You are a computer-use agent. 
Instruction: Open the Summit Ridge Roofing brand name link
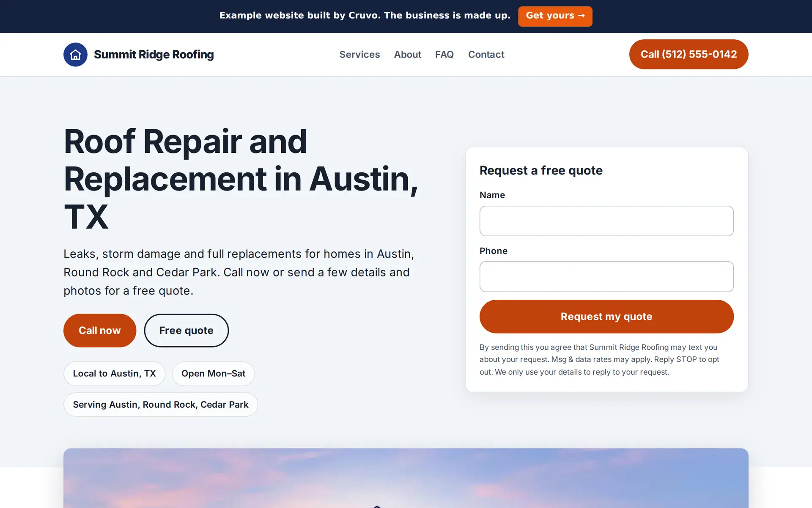[x=154, y=55]
